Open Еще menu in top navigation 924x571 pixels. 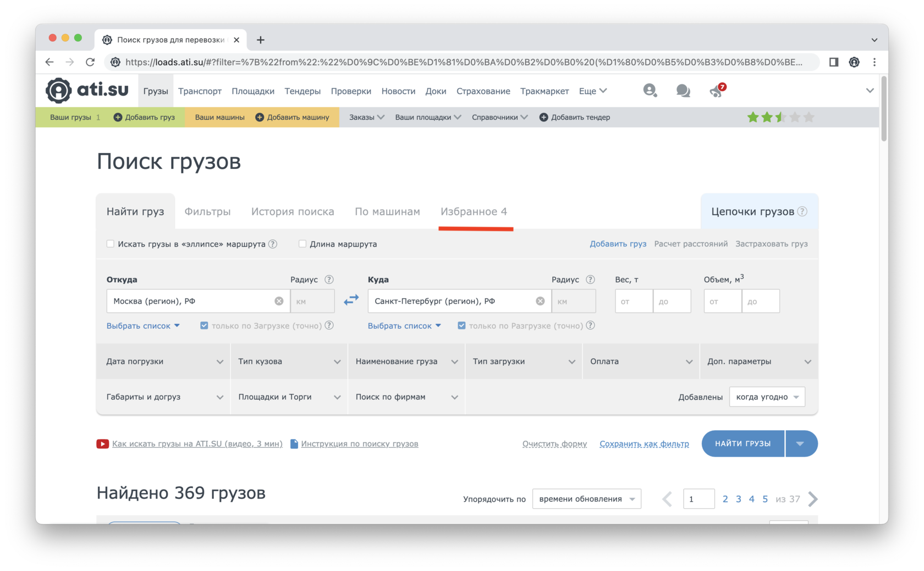coord(592,91)
